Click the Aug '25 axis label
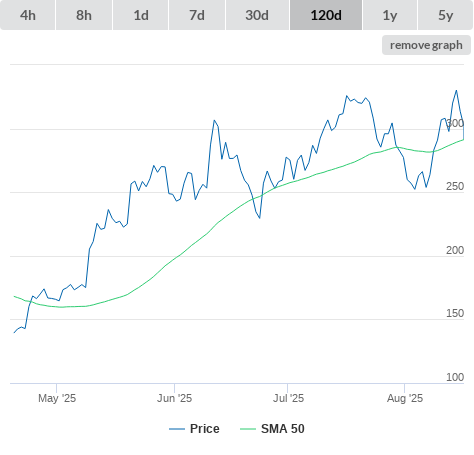Image resolution: width=474 pixels, height=455 pixels. click(x=405, y=398)
